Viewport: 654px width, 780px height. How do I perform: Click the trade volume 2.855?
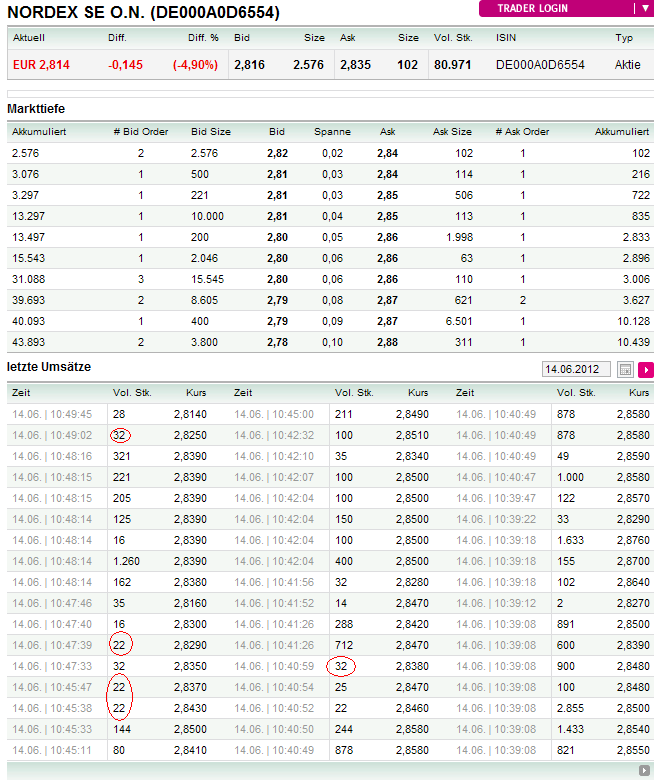coord(570,708)
